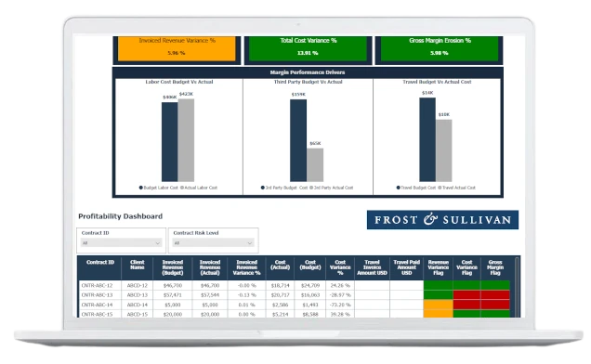Toggle the Actual Labor Cost legend item
This screenshot has height=364, width=591.
(199, 188)
